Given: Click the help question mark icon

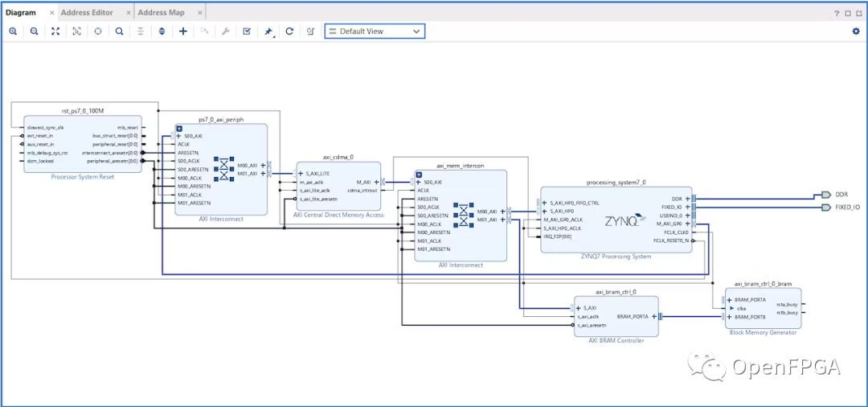Looking at the screenshot, I should [837, 14].
